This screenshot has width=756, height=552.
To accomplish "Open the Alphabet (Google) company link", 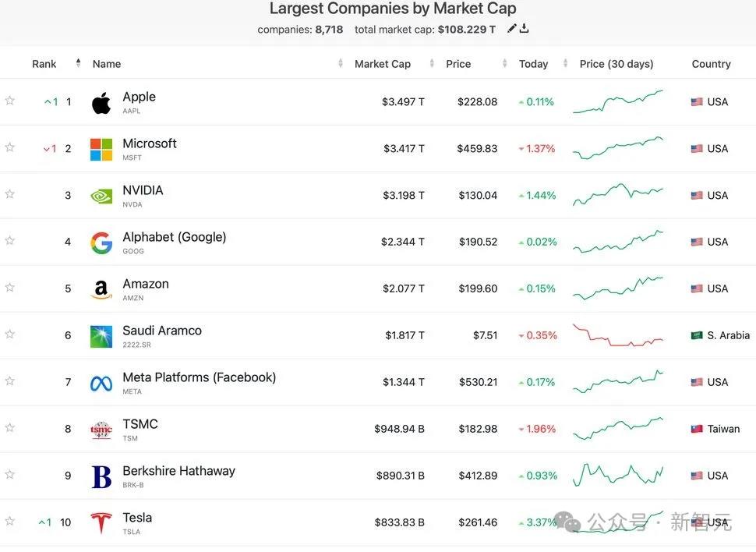I will pos(174,237).
